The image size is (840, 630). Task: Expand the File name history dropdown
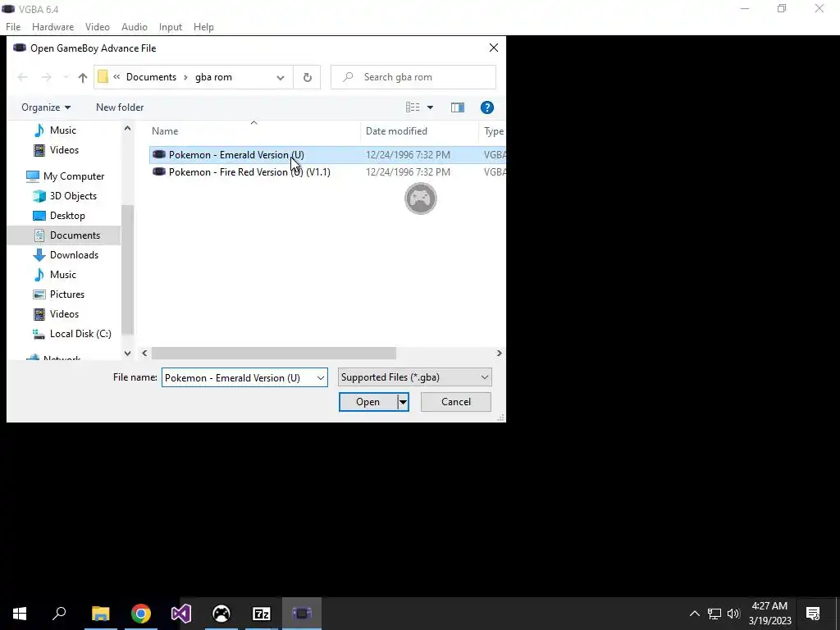tap(321, 377)
